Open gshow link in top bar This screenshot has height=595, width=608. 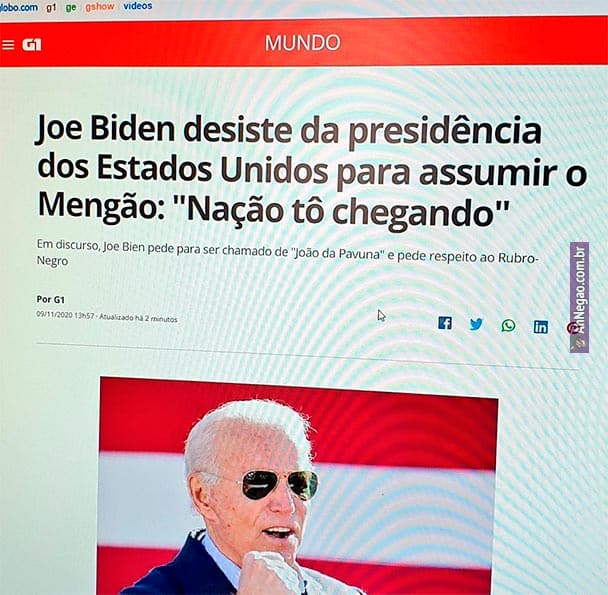(99, 7)
